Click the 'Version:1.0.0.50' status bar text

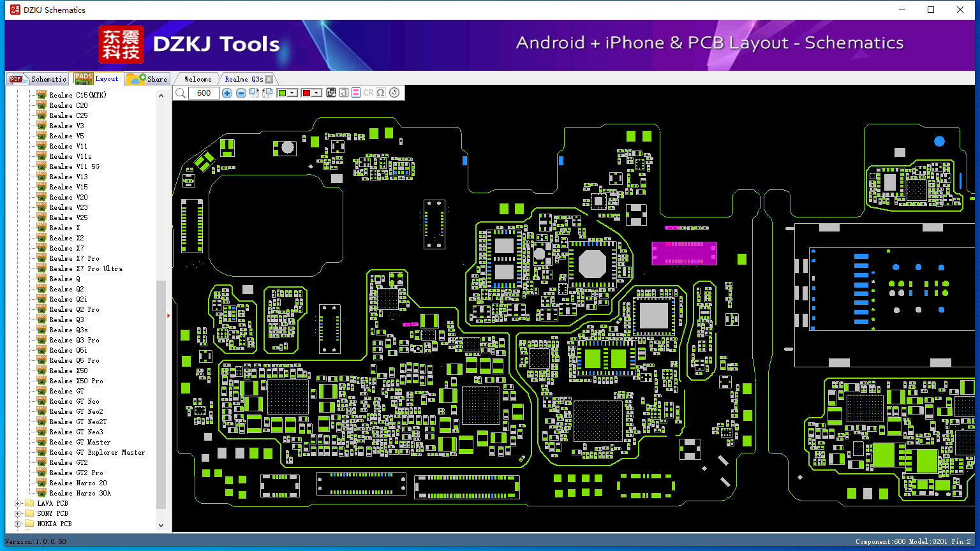click(x=36, y=541)
